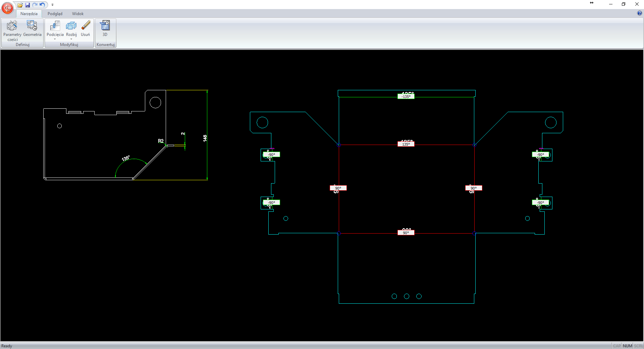The width and height of the screenshot is (644, 349).
Task: Click the -135° bend angle label
Action: pyautogui.click(x=406, y=97)
